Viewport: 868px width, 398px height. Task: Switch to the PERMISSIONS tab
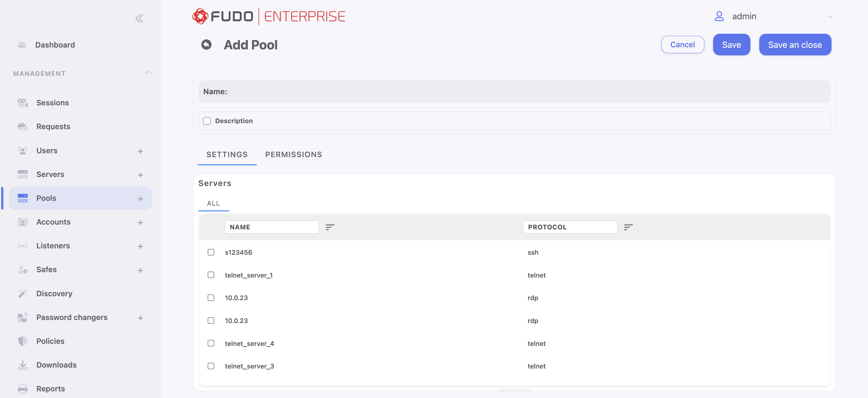click(293, 154)
